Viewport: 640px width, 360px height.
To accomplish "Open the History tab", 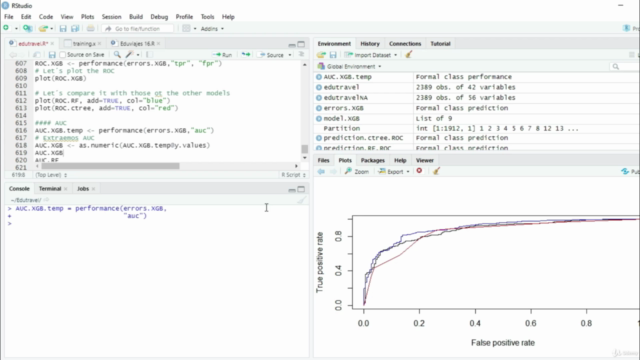I will point(370,44).
